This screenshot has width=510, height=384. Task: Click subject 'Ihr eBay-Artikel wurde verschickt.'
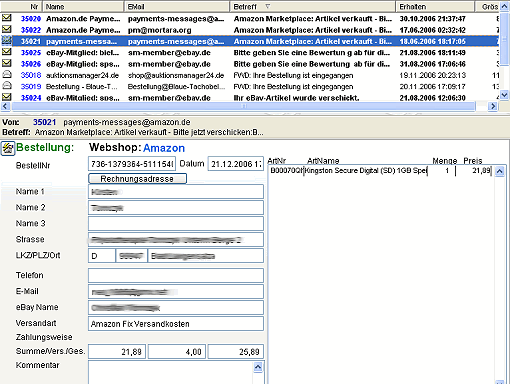(x=296, y=98)
